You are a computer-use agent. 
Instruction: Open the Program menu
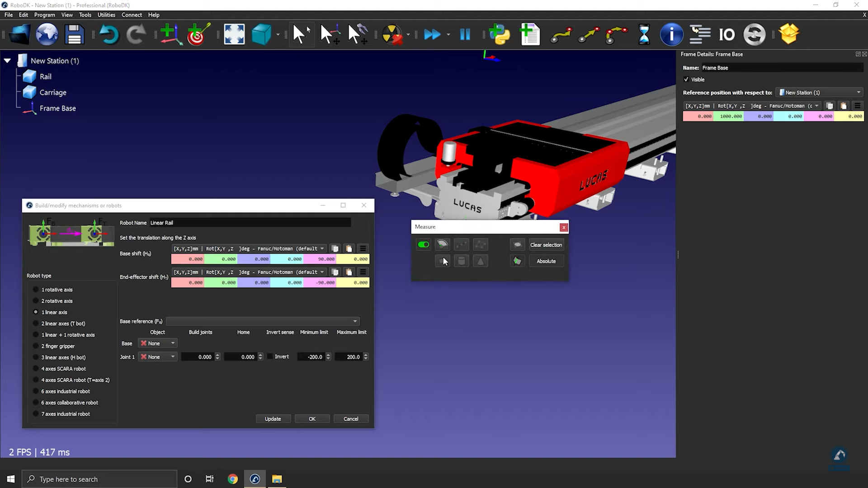[44, 15]
